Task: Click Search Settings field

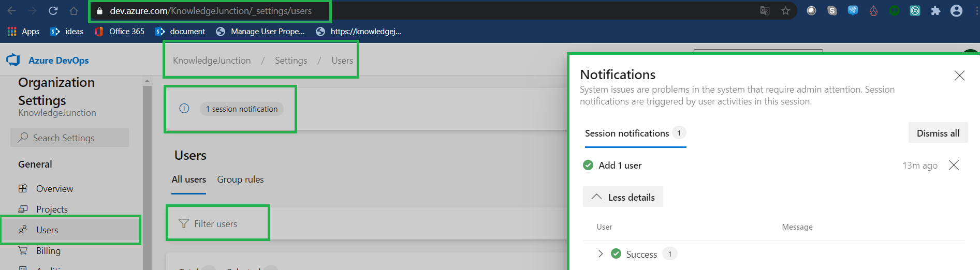Action: (69, 138)
